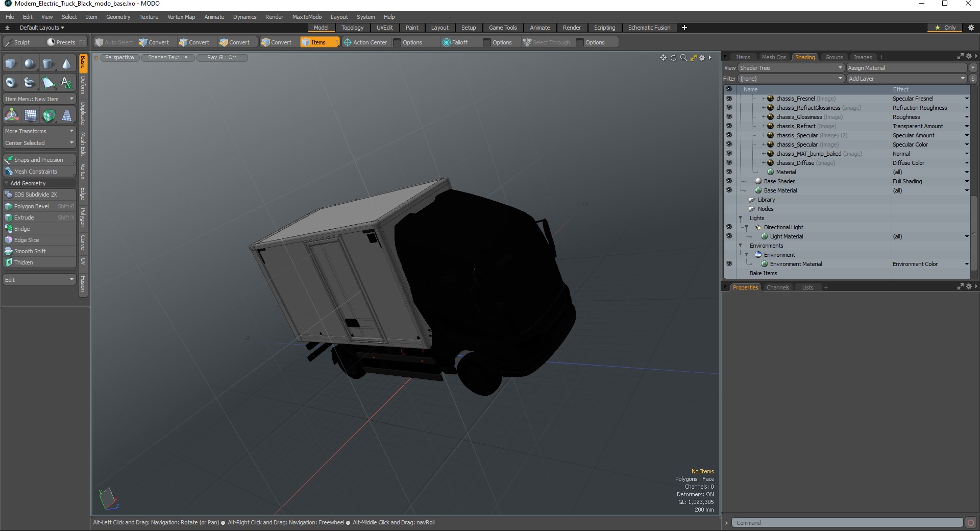This screenshot has width=980, height=531.
Task: Click the viewport rotate icon
Action: click(673, 58)
